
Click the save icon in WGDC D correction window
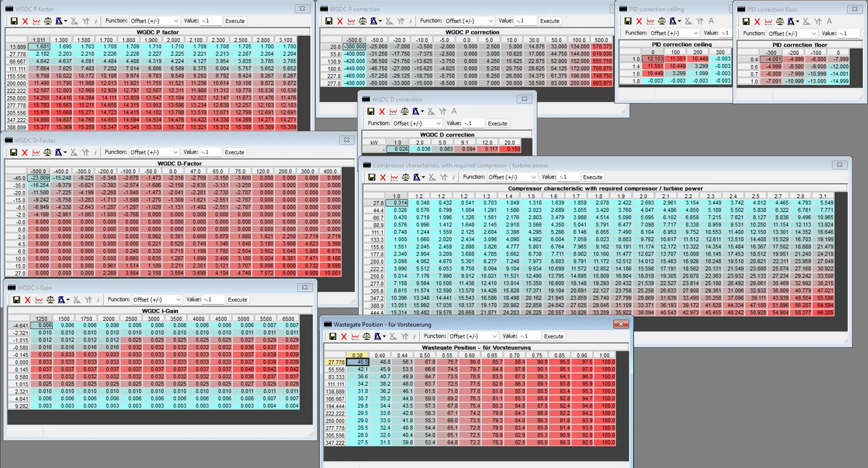pos(371,112)
